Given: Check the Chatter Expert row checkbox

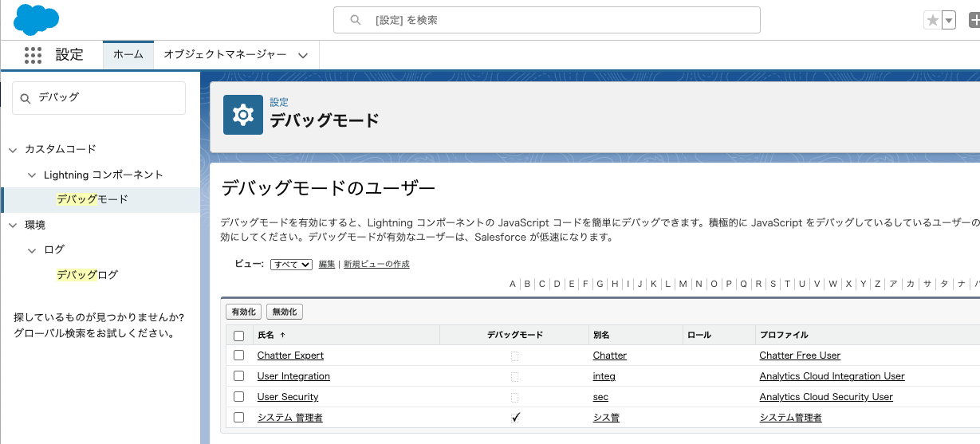Looking at the screenshot, I should pos(239,356).
